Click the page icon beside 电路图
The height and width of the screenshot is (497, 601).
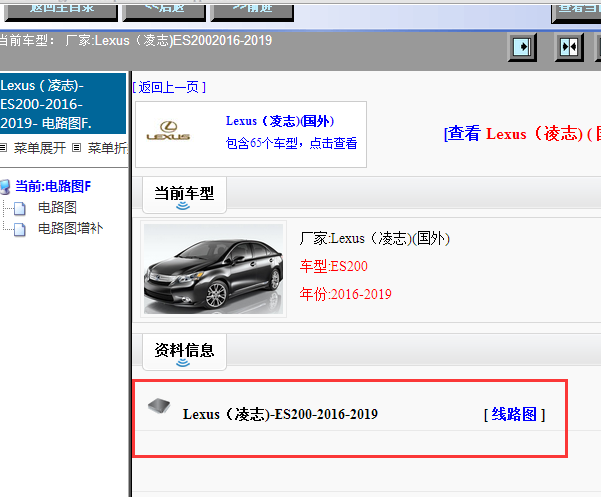coord(20,208)
